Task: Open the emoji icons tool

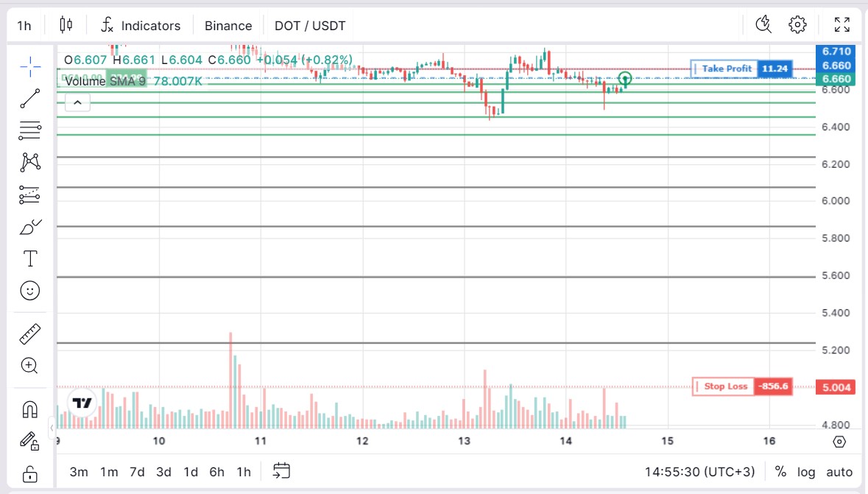Action: click(30, 291)
